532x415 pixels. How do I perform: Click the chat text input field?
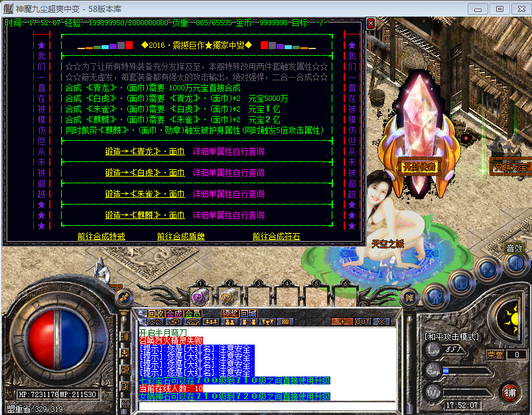267,406
